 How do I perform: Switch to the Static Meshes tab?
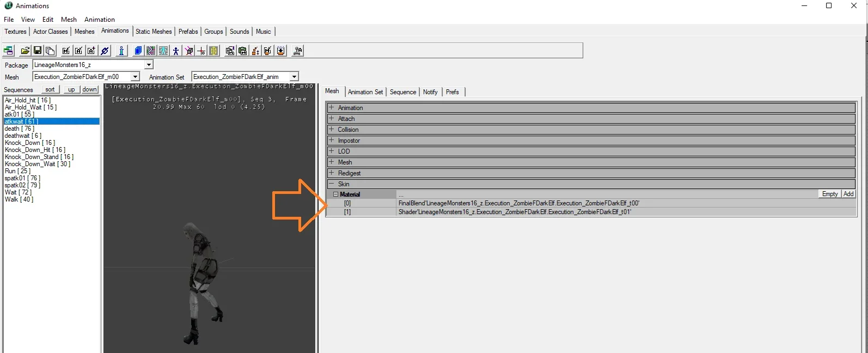pyautogui.click(x=154, y=32)
